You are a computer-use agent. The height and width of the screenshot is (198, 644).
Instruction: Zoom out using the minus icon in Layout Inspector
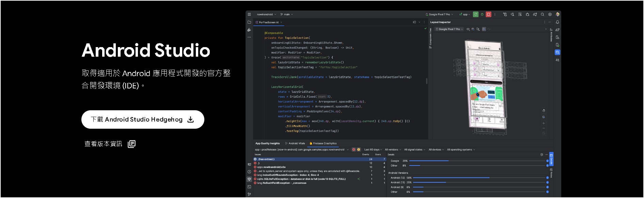point(544,128)
